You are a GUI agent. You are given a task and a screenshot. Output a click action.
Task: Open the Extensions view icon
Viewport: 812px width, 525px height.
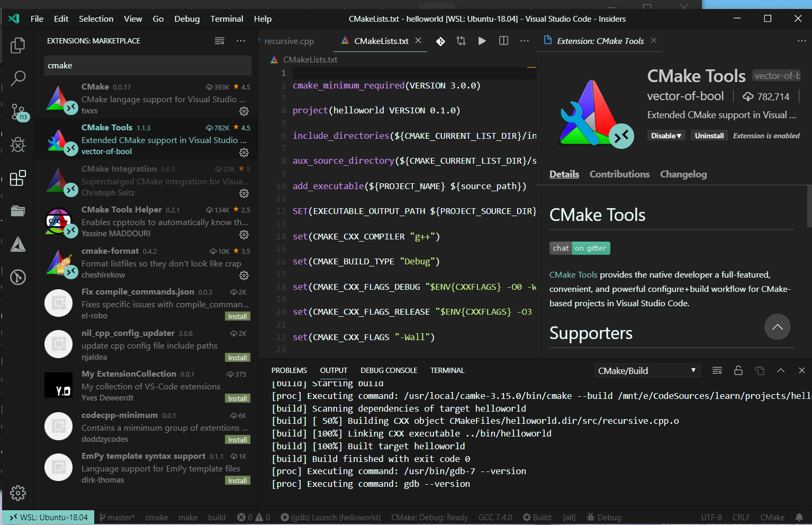[17, 178]
